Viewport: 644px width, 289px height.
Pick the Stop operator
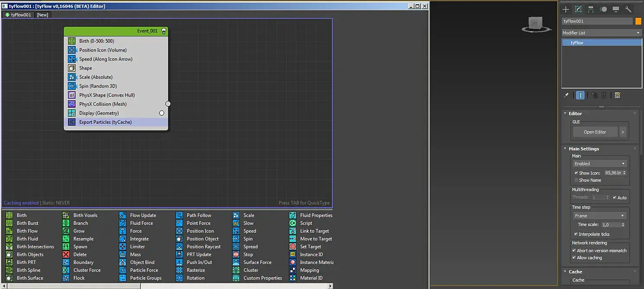[243, 254]
